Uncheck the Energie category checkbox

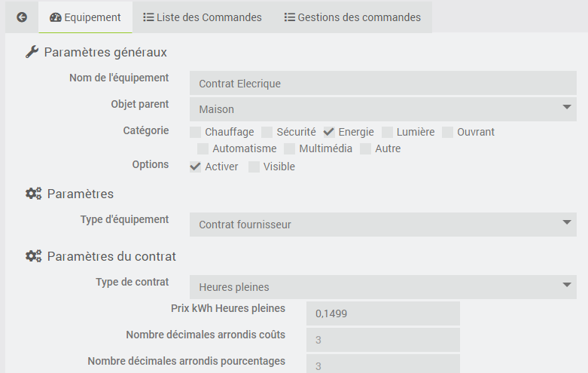click(329, 133)
